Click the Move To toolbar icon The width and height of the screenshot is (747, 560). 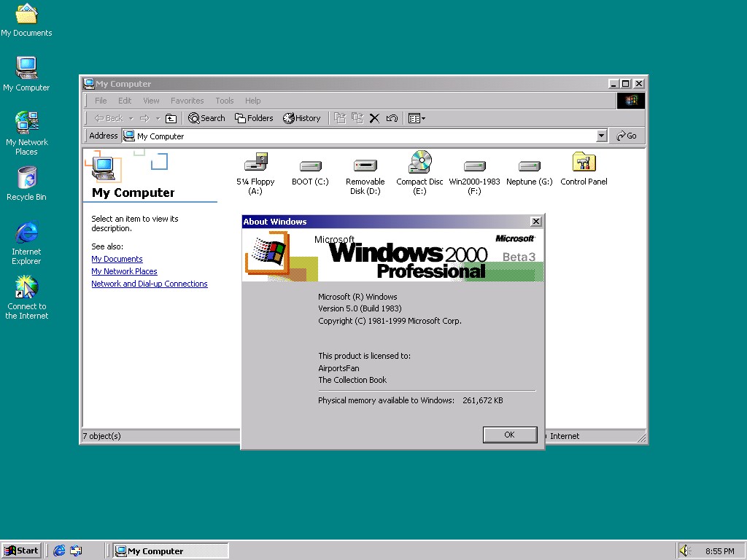[340, 118]
